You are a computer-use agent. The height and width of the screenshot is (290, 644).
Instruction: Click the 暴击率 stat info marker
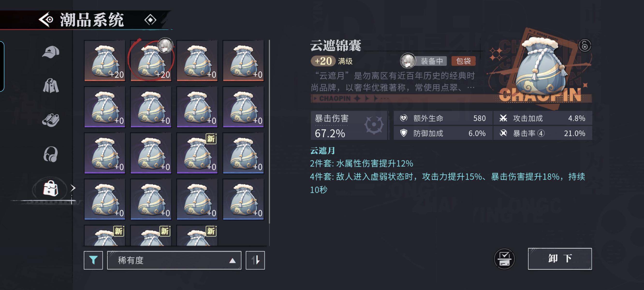pyautogui.click(x=541, y=133)
